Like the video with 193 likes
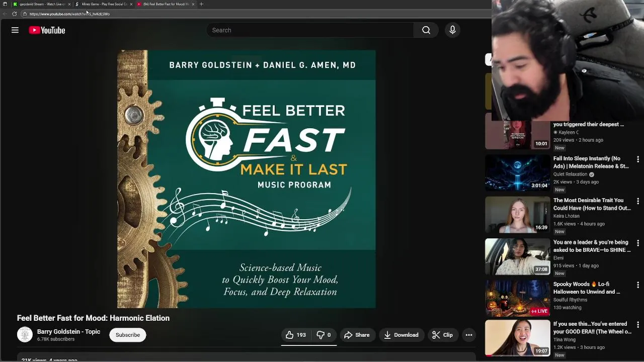This screenshot has width=644, height=362. point(296,335)
